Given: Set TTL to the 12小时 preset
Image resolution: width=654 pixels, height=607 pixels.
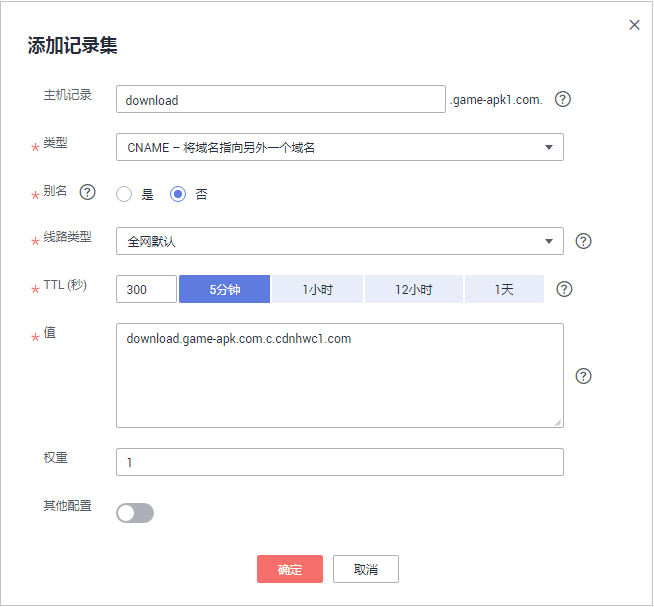Looking at the screenshot, I should point(413,289).
